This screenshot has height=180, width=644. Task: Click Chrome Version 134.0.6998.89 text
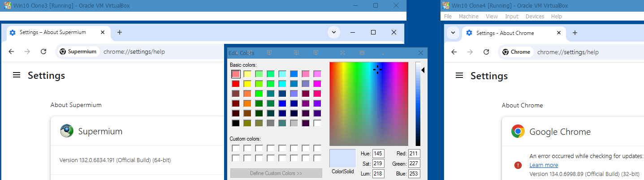coord(584,174)
